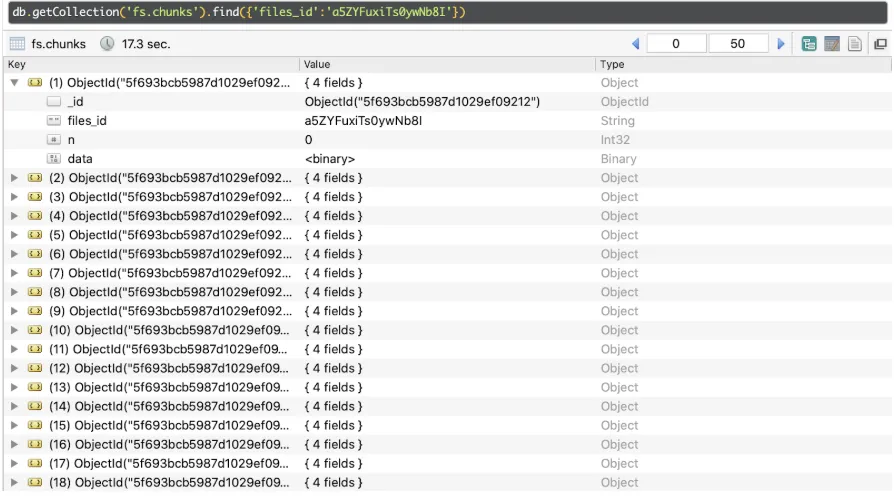Click the <binary> value cell
This screenshot has width=894, height=498.
click(x=330, y=159)
